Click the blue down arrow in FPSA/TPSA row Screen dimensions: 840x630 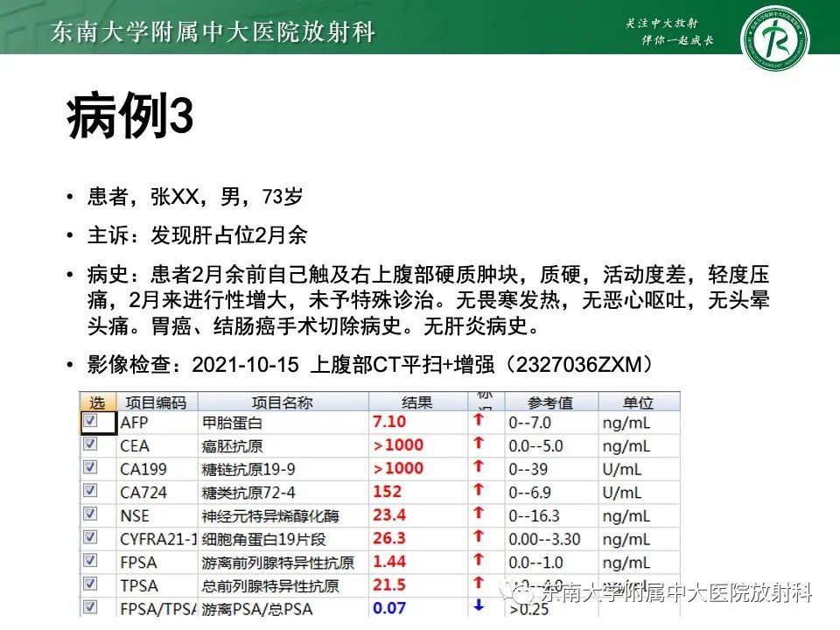[x=479, y=605]
